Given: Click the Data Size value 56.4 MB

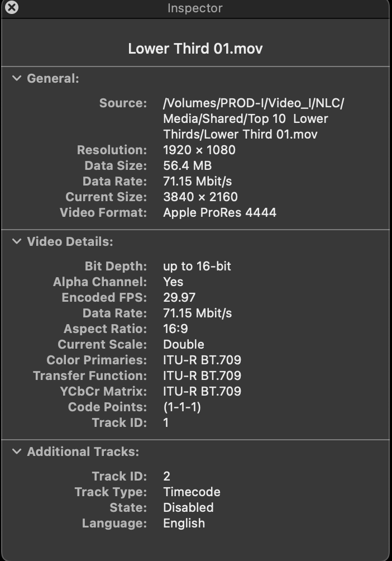Looking at the screenshot, I should [187, 165].
